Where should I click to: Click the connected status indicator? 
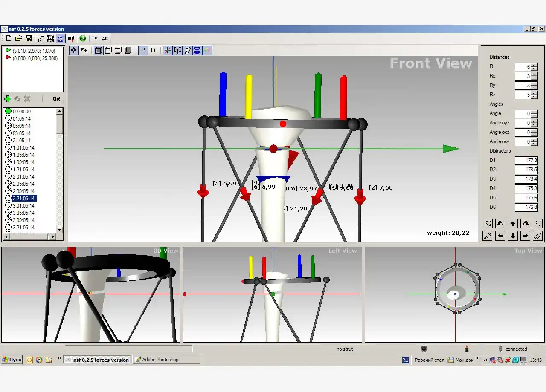pyautogui.click(x=512, y=349)
